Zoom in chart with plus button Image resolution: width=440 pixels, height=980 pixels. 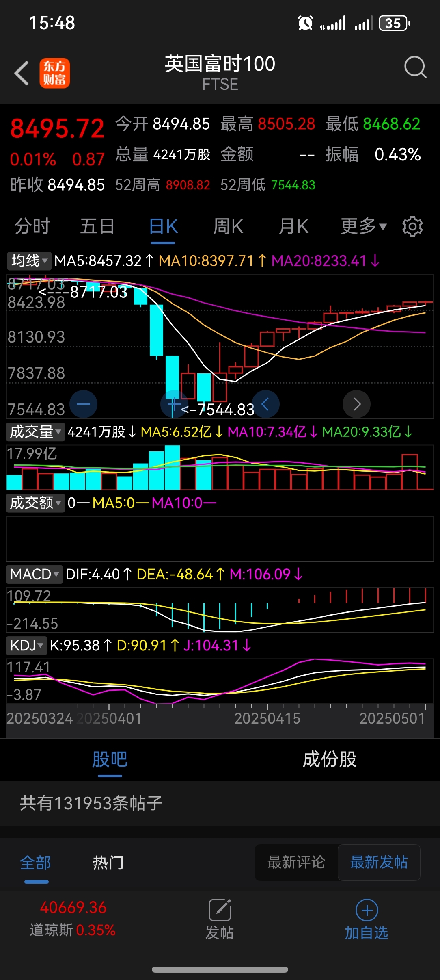click(x=174, y=404)
